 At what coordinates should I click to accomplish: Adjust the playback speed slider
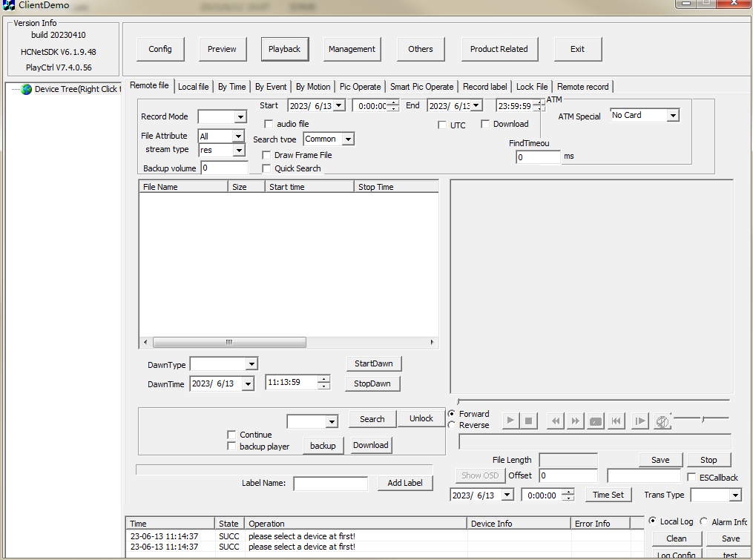(701, 419)
